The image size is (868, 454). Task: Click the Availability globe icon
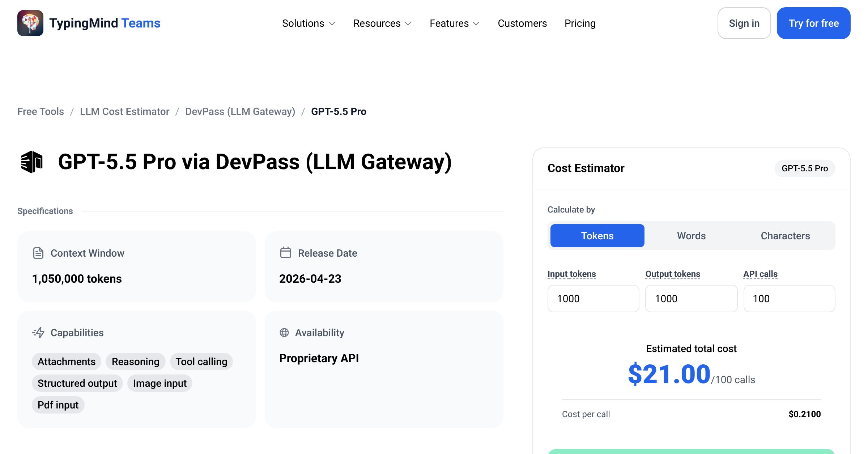click(x=284, y=333)
